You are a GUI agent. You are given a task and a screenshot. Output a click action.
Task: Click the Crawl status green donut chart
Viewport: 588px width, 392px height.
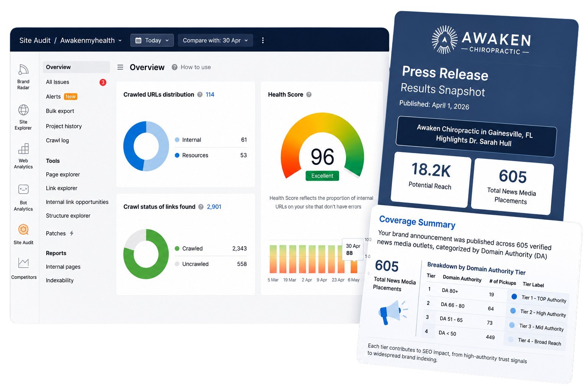[146, 254]
